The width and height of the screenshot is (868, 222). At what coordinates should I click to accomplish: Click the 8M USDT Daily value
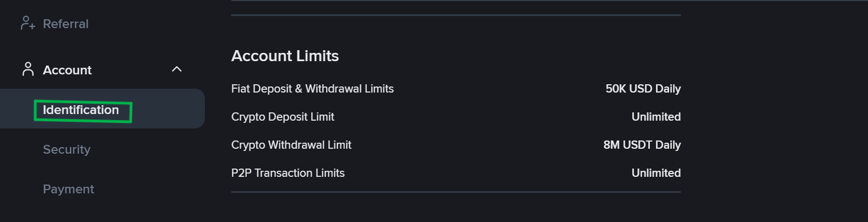[x=642, y=145]
